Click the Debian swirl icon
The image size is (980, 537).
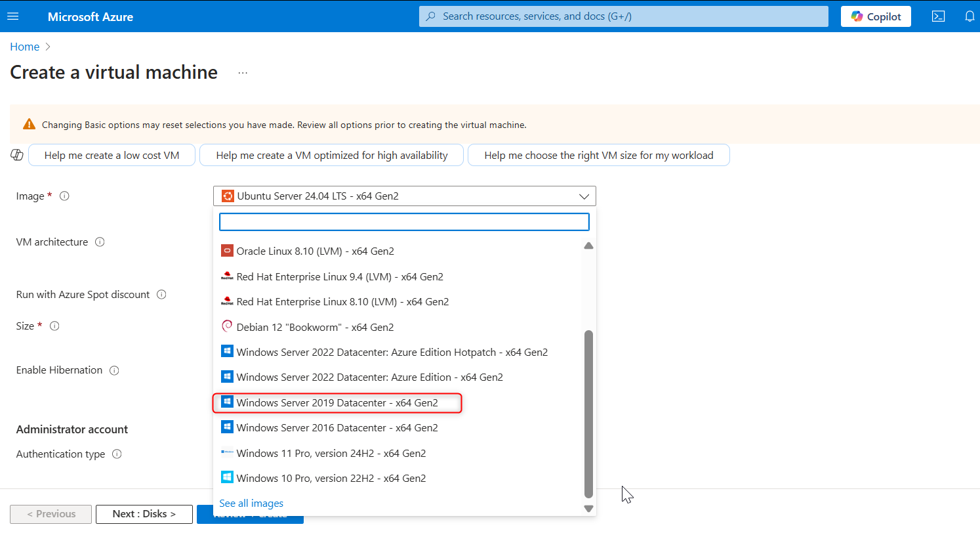(x=227, y=326)
